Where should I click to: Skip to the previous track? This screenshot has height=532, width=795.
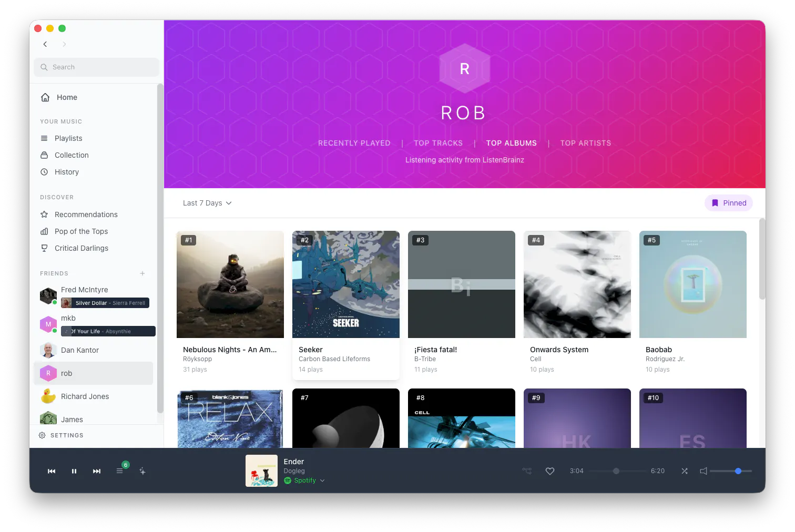[52, 471]
